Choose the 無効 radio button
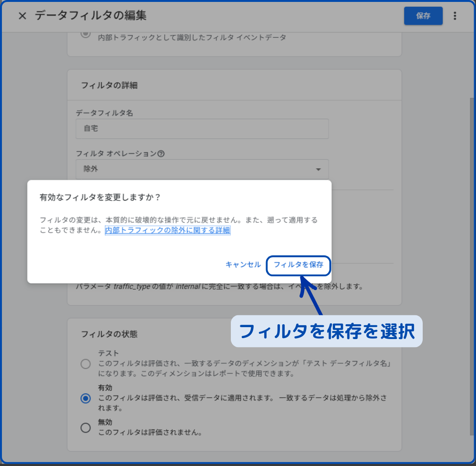The height and width of the screenshot is (466, 476). (x=86, y=427)
